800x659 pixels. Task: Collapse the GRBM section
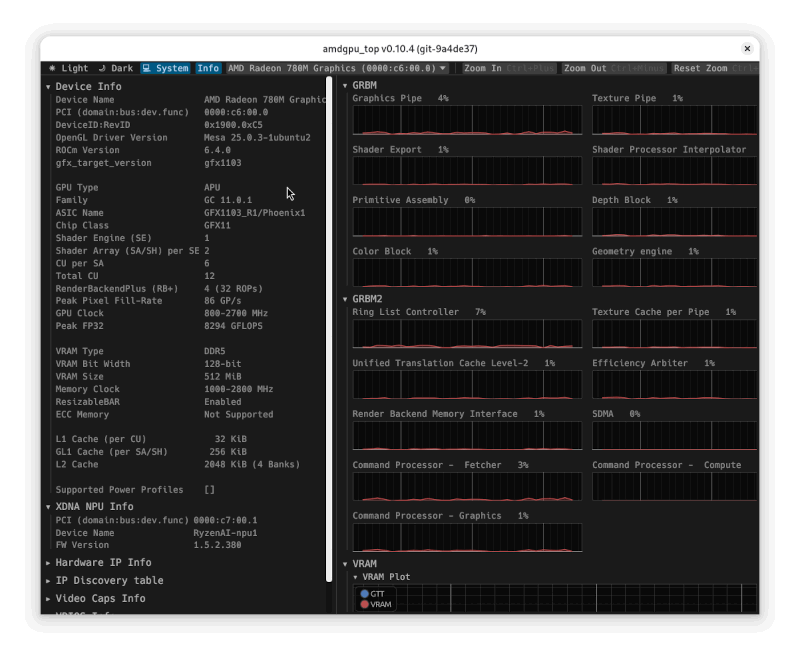pyautogui.click(x=364, y=86)
